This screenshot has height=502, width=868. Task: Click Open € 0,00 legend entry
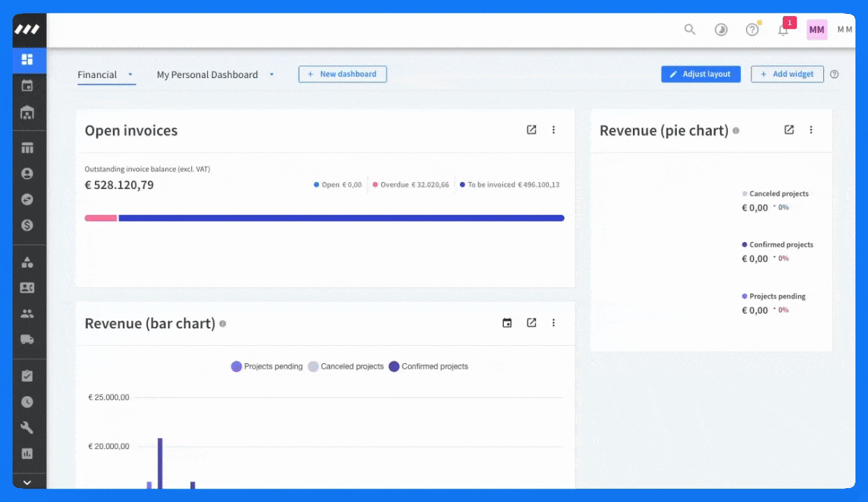(338, 185)
